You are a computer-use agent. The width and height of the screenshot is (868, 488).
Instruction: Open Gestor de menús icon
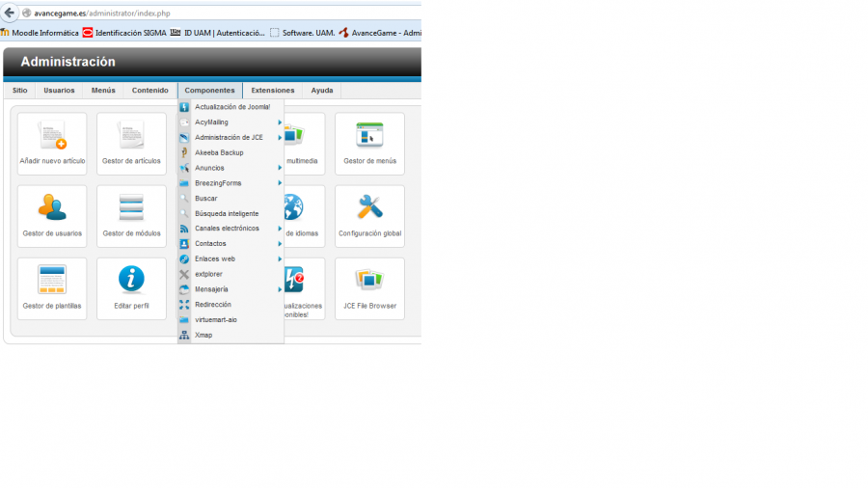[x=369, y=136]
